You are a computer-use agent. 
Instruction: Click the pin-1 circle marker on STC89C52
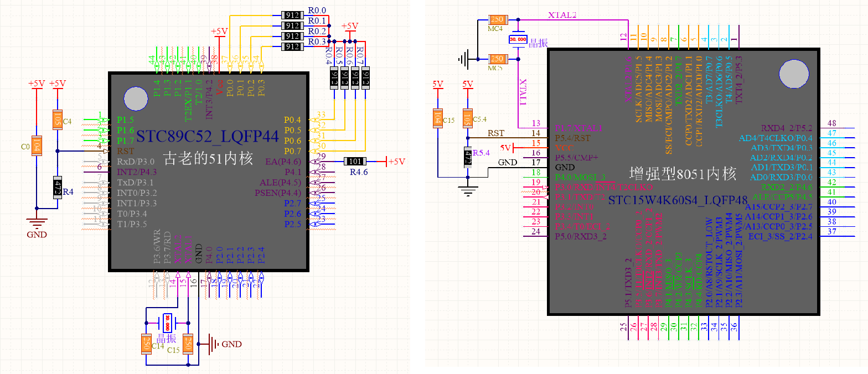coord(136,98)
